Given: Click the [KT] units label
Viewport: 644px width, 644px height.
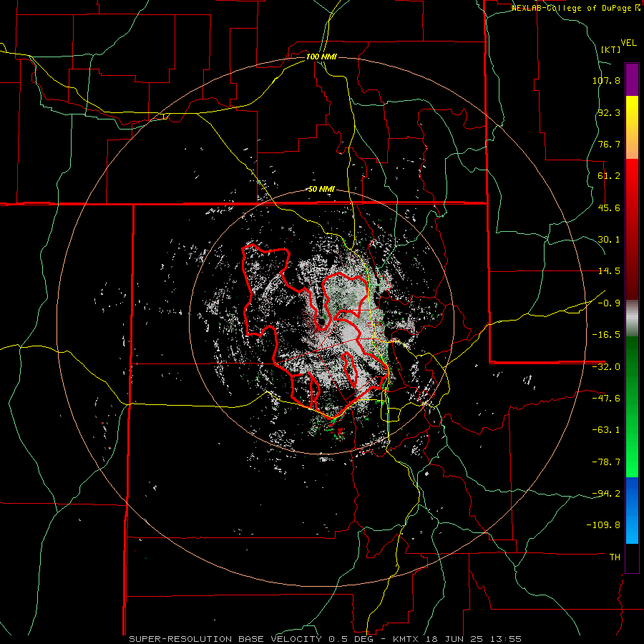Looking at the screenshot, I should 610,49.
